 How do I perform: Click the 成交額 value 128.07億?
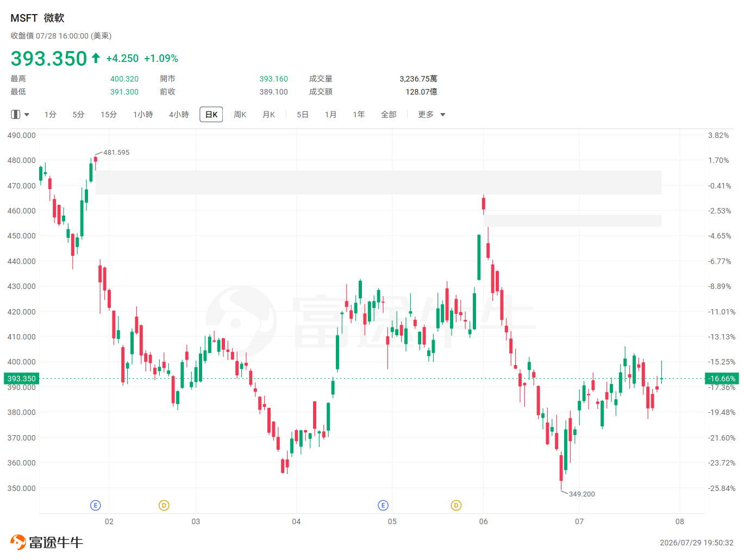point(421,92)
